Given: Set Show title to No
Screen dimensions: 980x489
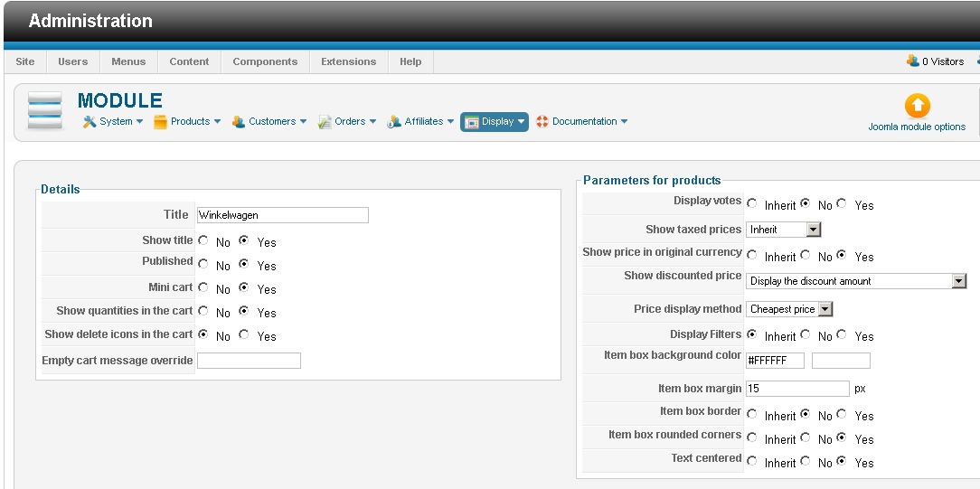Looking at the screenshot, I should tap(203, 240).
